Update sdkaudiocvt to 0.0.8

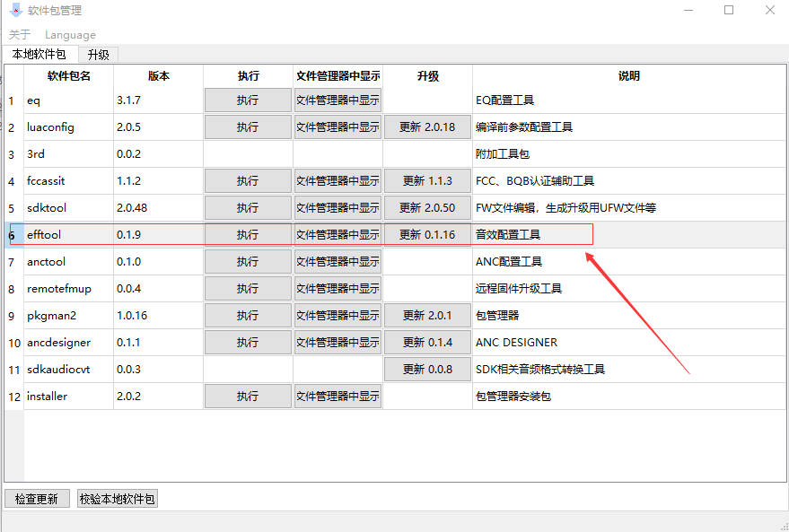(427, 369)
